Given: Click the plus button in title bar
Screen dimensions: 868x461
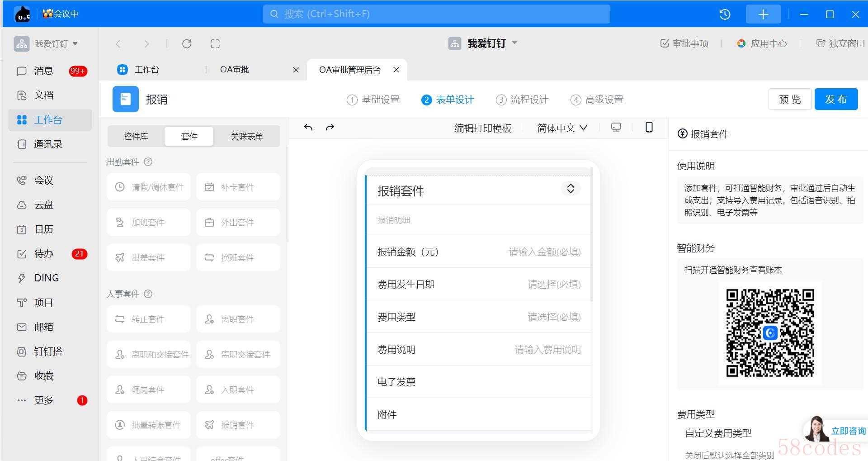Looking at the screenshot, I should click(763, 14).
